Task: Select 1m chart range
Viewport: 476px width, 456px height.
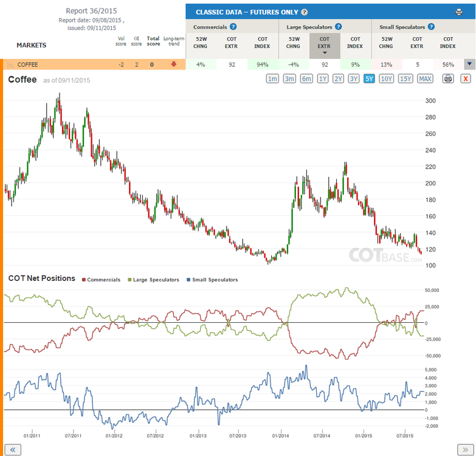Action: coord(272,79)
